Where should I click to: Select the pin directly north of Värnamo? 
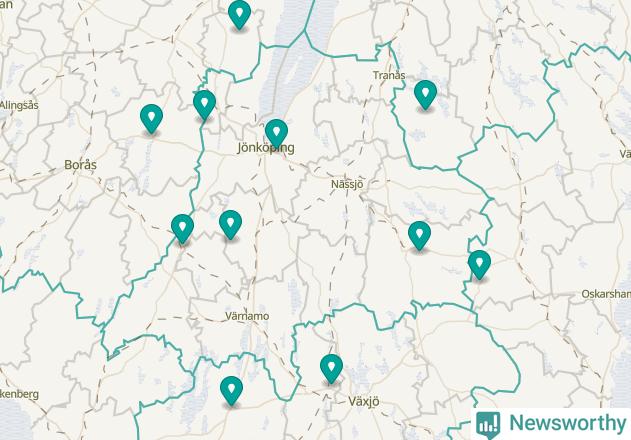pyautogui.click(x=231, y=225)
